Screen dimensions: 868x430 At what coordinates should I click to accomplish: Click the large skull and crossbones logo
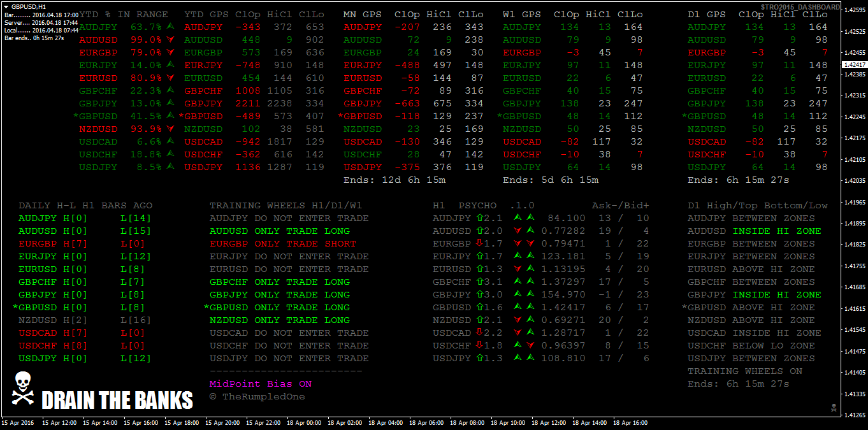(x=24, y=389)
